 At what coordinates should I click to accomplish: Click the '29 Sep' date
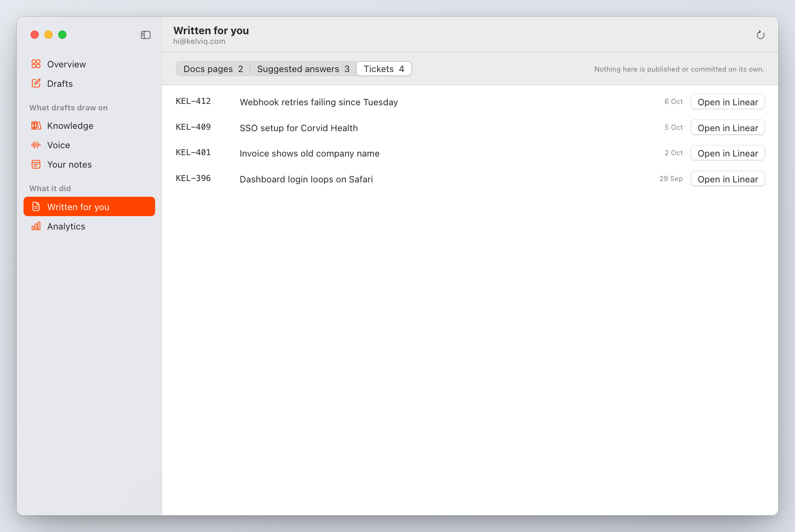671,179
